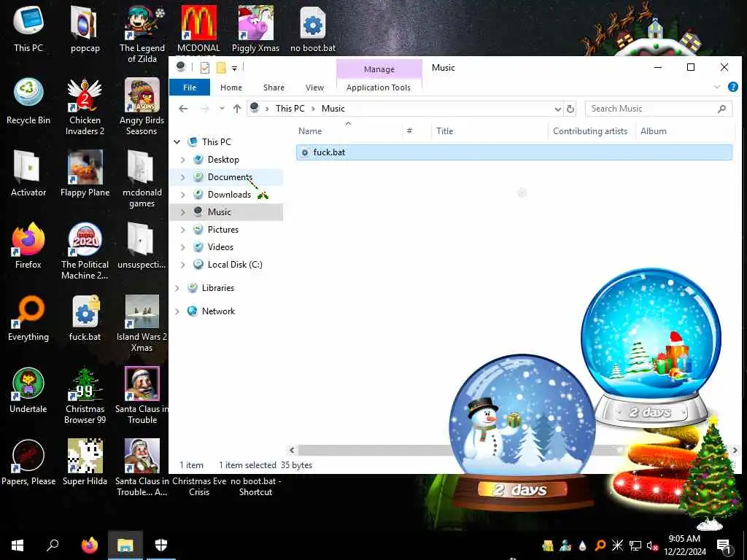
Task: Expand the Libraries tree node
Action: tap(177, 288)
